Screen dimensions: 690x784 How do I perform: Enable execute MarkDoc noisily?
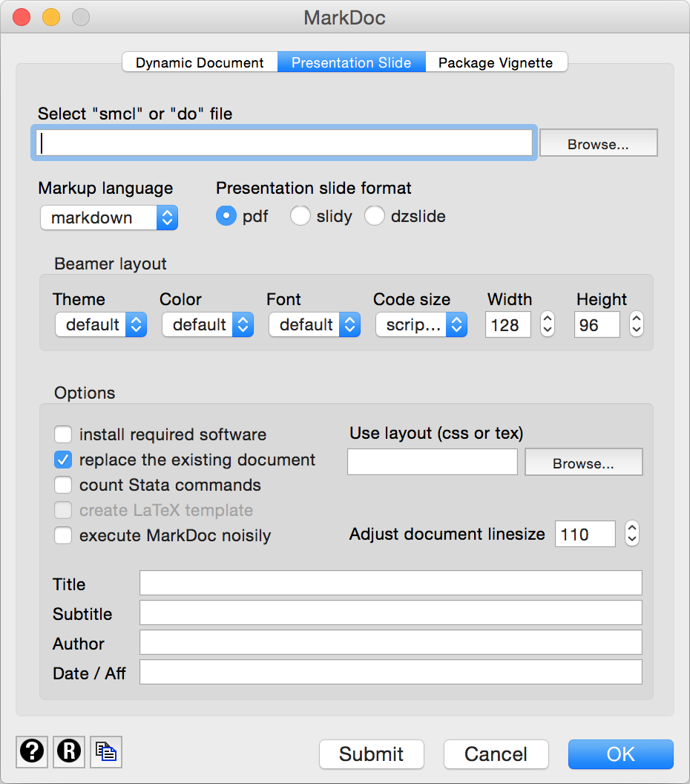point(63,535)
